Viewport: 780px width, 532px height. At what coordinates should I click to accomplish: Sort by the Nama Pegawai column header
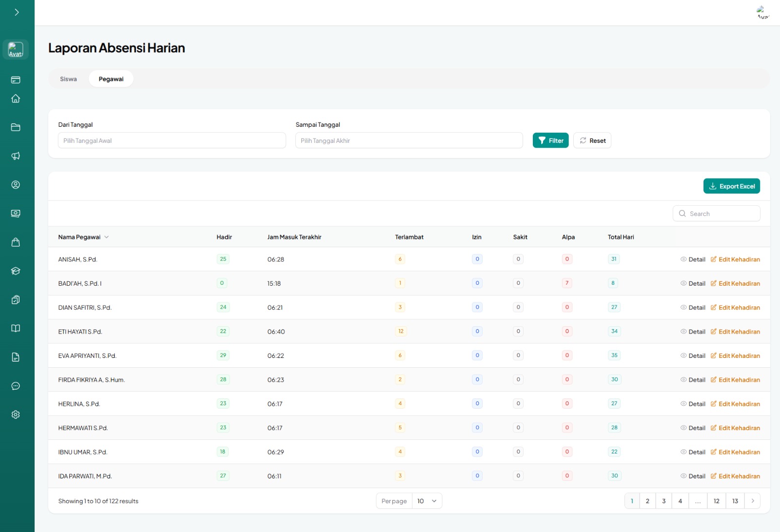click(x=83, y=237)
